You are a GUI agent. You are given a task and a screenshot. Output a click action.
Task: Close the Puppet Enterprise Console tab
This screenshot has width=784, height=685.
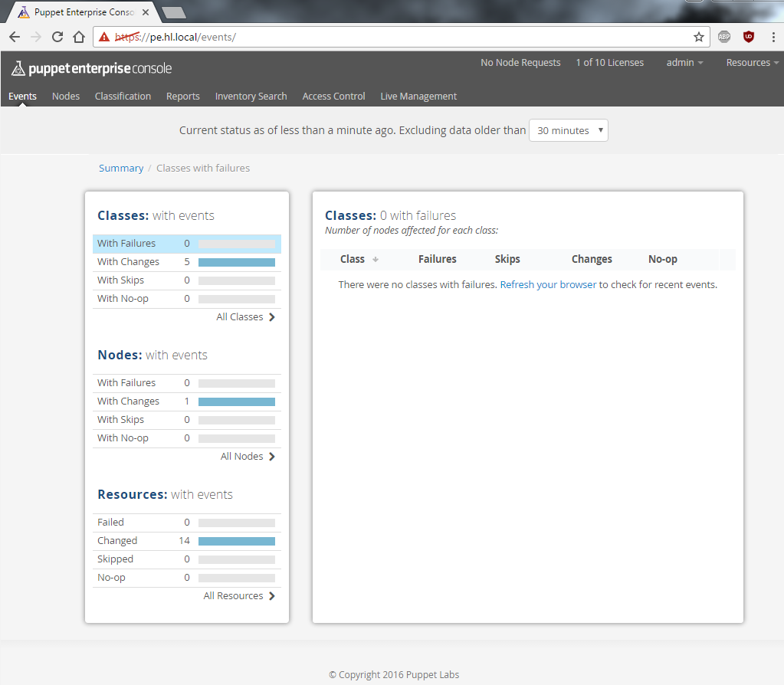click(146, 12)
